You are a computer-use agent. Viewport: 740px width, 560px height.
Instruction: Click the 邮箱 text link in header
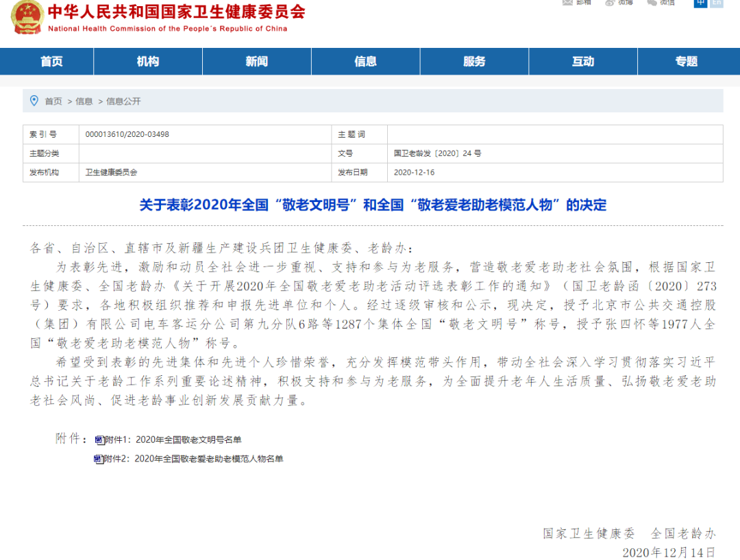coord(583,2)
